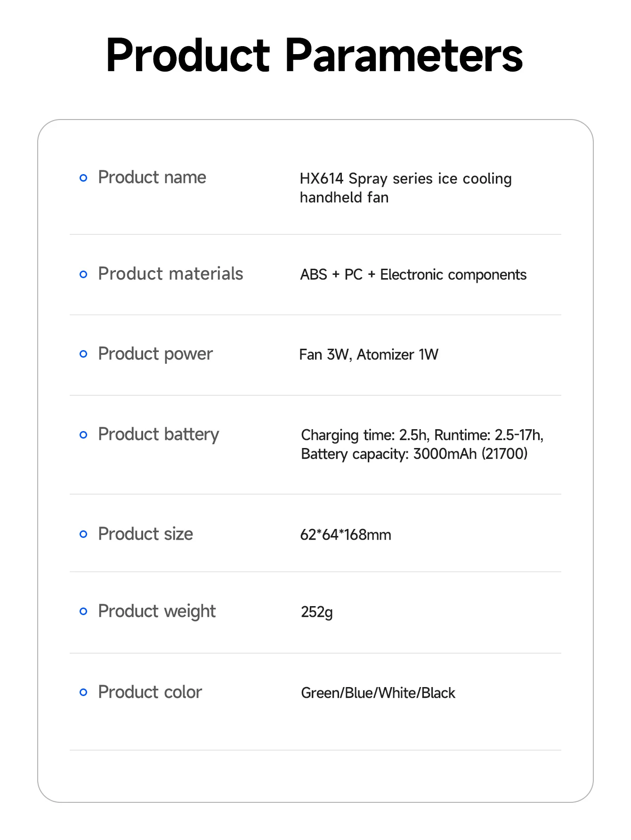631x840 pixels.
Task: Click the blue bullet beside Product color
Action: (83, 692)
